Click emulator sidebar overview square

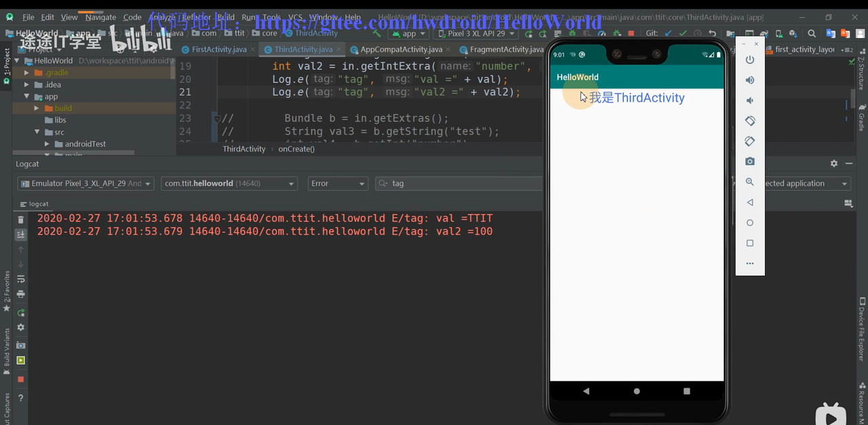click(x=750, y=243)
